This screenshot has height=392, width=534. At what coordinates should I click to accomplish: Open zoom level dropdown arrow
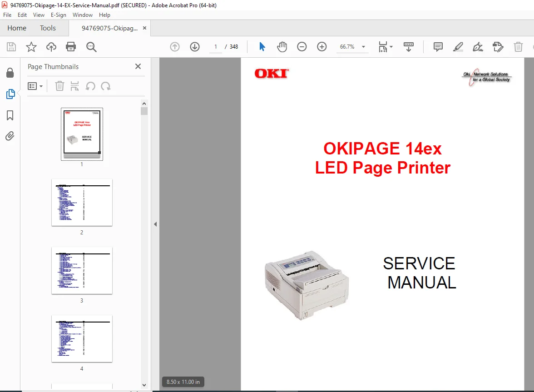[363, 47]
